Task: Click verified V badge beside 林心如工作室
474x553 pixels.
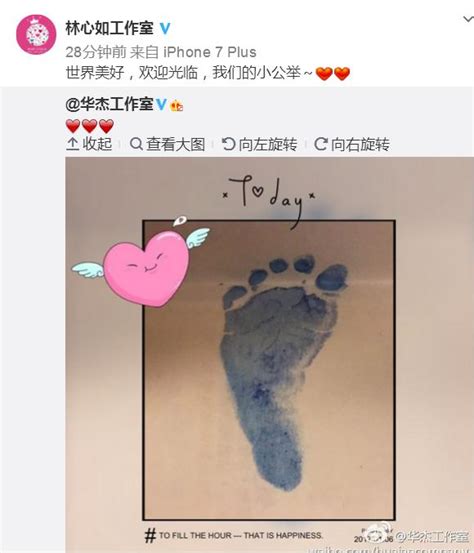Action: (x=165, y=29)
